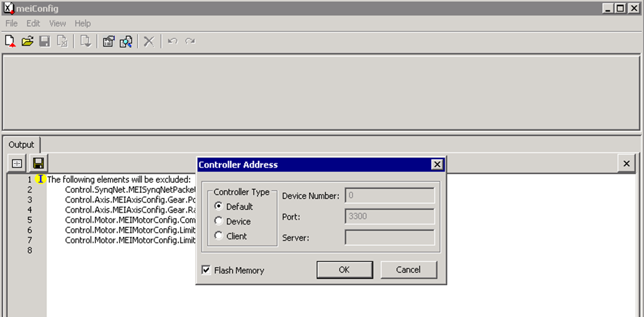Image resolution: width=644 pixels, height=317 pixels.
Task: Click the Server input field
Action: 390,237
